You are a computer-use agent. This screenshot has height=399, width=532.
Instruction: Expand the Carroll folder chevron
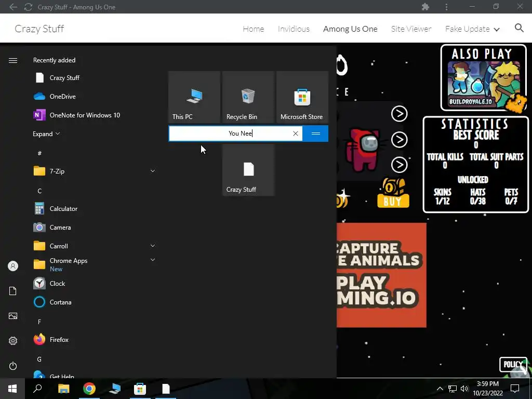[153, 246]
